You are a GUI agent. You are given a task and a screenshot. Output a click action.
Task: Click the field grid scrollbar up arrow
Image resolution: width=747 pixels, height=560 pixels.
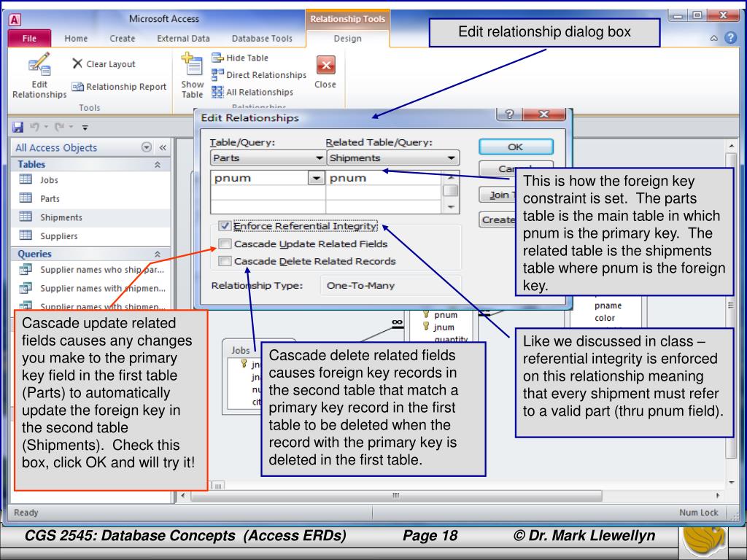[x=451, y=177]
